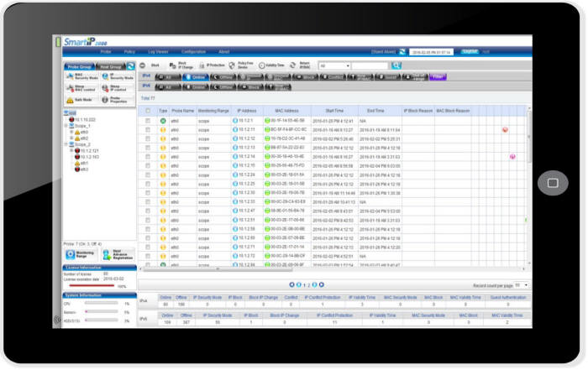Sort by the MAC Address column header
The image size is (588, 370).
[x=287, y=111]
